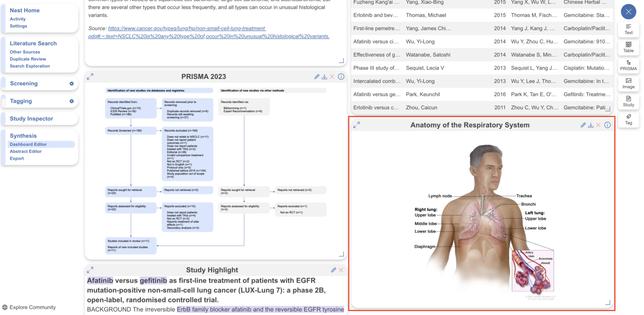Download the PRISMA 2023 diagram
The height and width of the screenshot is (315, 644).
(325, 77)
